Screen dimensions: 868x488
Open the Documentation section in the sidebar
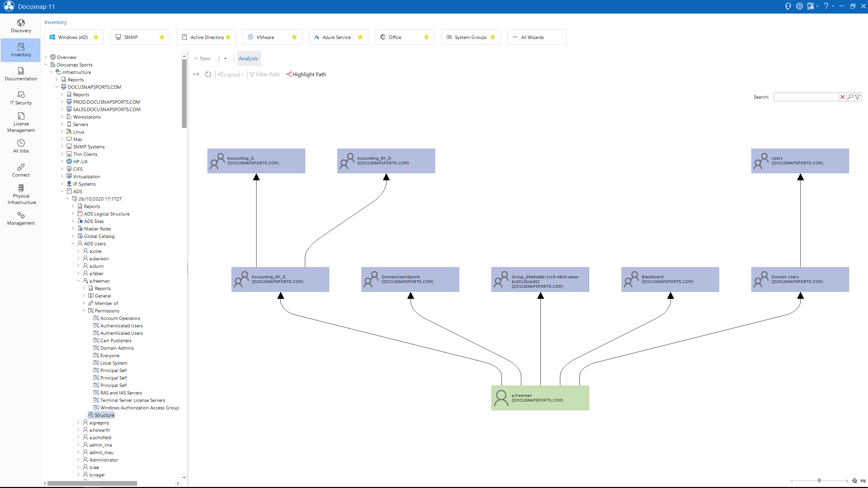21,74
